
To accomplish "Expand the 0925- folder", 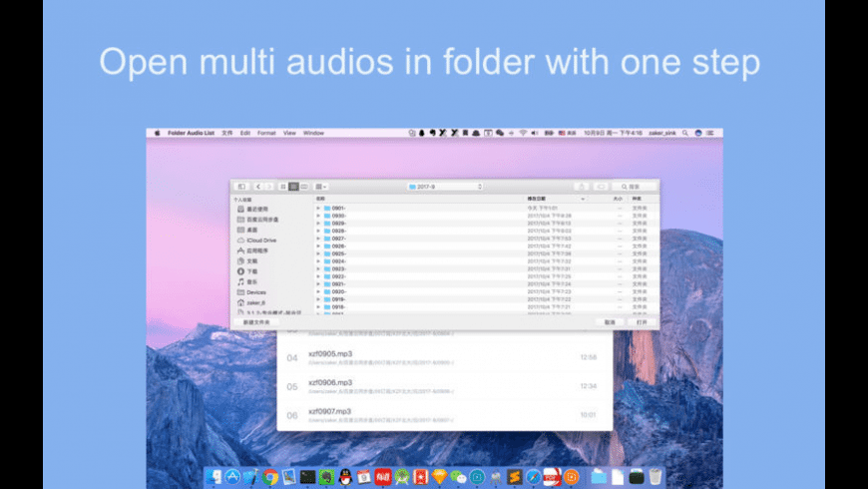I will click(318, 253).
